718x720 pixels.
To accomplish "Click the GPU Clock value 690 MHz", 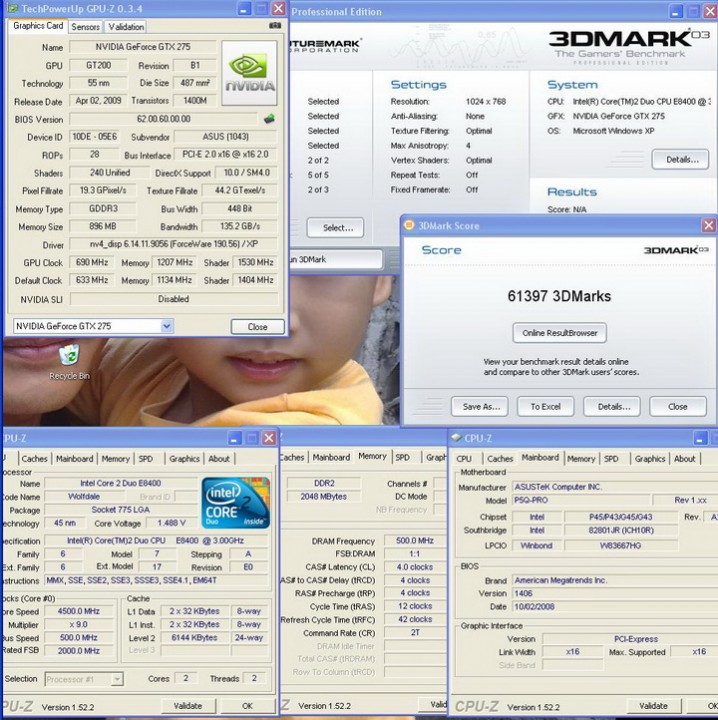I will point(92,262).
